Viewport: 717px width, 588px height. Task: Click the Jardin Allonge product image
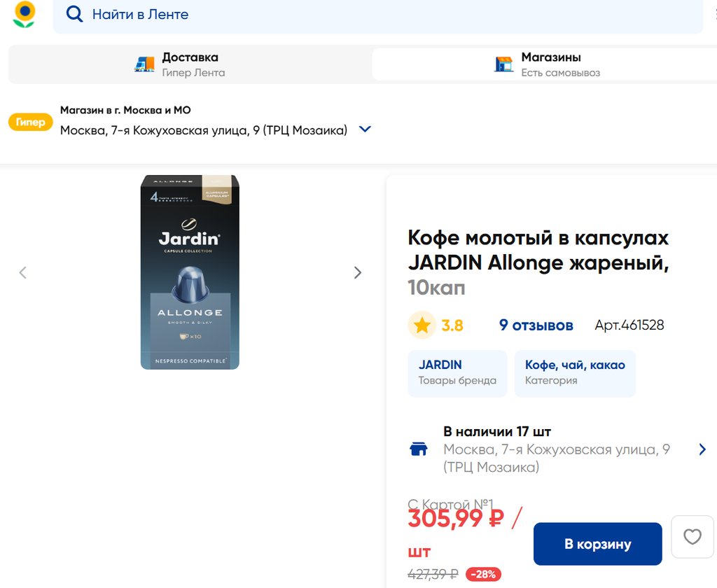190,272
